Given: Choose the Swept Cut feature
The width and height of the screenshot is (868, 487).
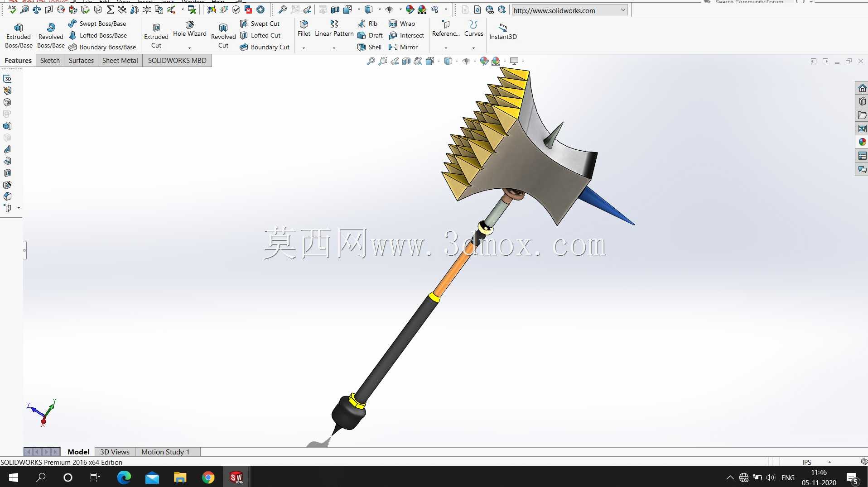Looking at the screenshot, I should pyautogui.click(x=260, y=24).
